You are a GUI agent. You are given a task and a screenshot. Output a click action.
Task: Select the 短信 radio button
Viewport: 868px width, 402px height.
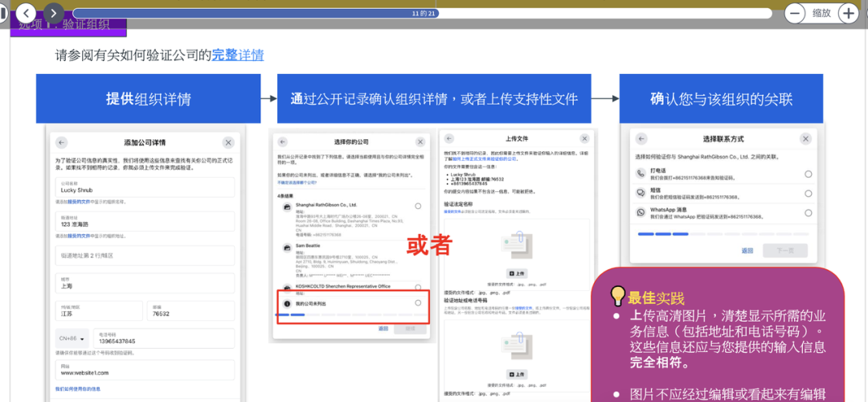pos(809,193)
